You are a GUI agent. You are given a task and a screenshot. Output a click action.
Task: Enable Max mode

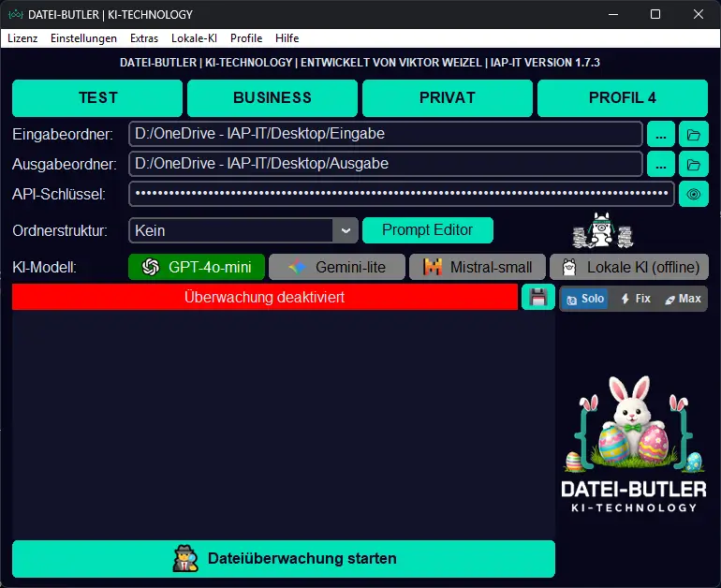point(683,299)
